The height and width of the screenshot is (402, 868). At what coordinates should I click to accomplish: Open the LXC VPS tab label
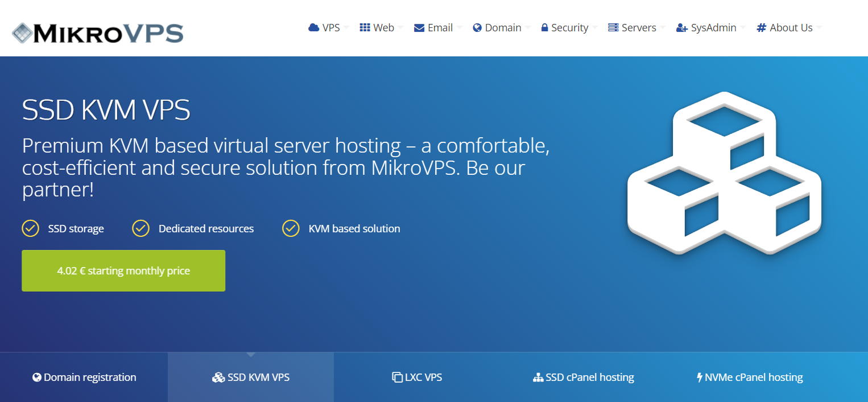pos(423,377)
